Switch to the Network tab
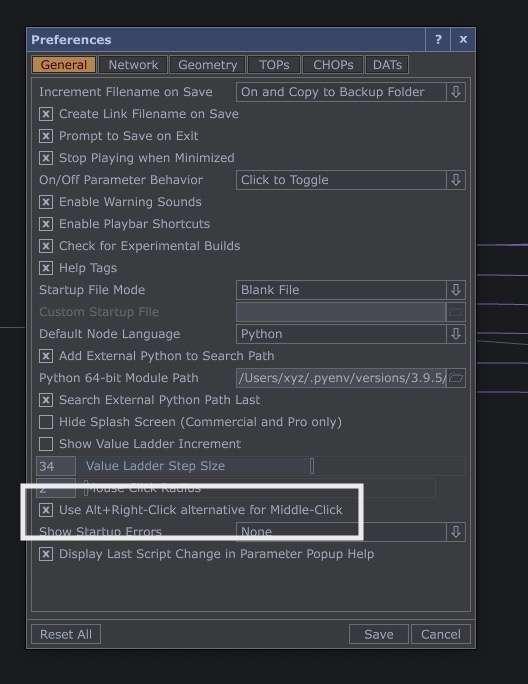The image size is (528, 684). coord(133,65)
